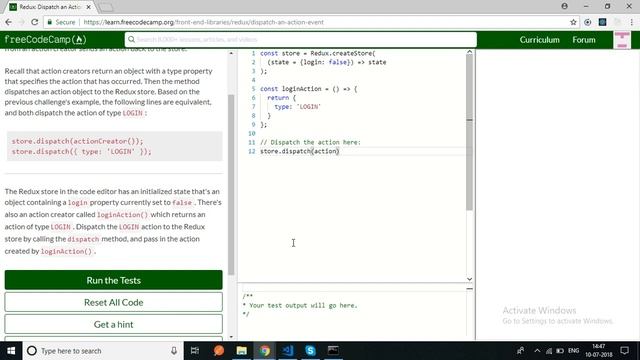Click the code editor scroll down arrow
Viewport: 640px width, 360px height.
click(469, 279)
